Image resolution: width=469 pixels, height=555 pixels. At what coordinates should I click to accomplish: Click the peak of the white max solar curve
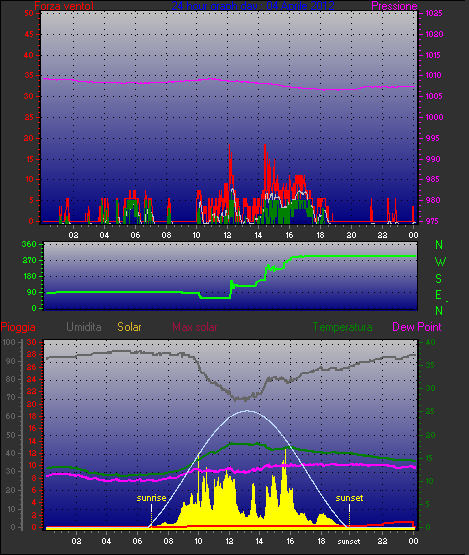point(247,411)
